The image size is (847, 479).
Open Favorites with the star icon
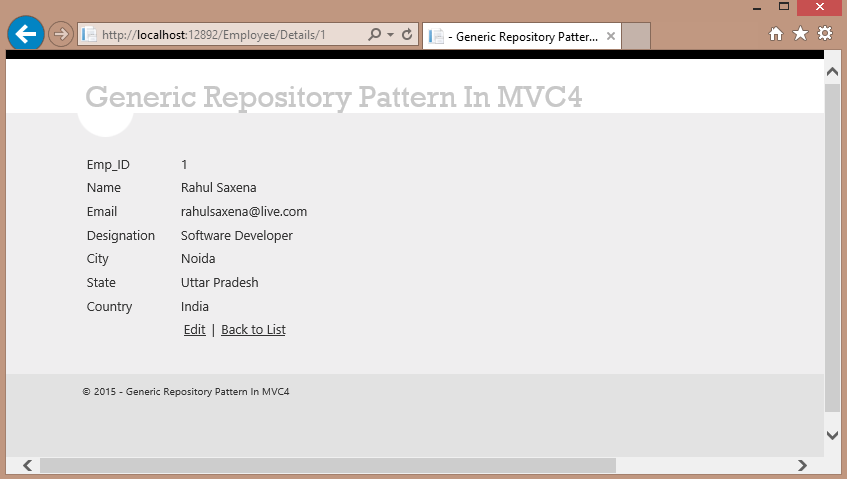(800, 34)
